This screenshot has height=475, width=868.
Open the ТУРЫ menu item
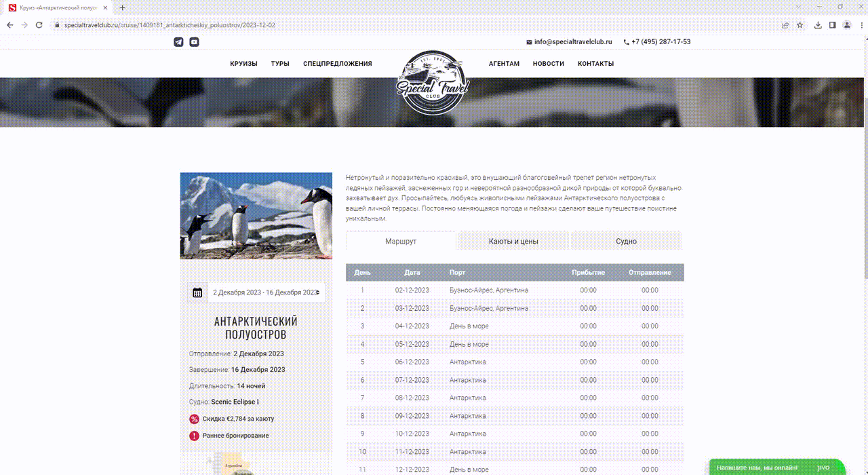point(280,64)
